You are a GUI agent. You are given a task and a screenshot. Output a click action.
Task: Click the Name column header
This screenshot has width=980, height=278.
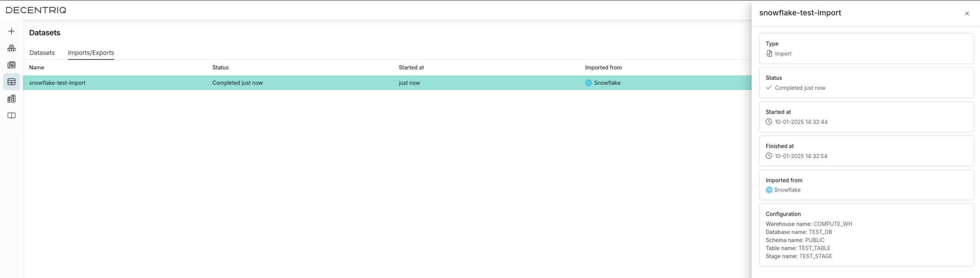point(36,67)
